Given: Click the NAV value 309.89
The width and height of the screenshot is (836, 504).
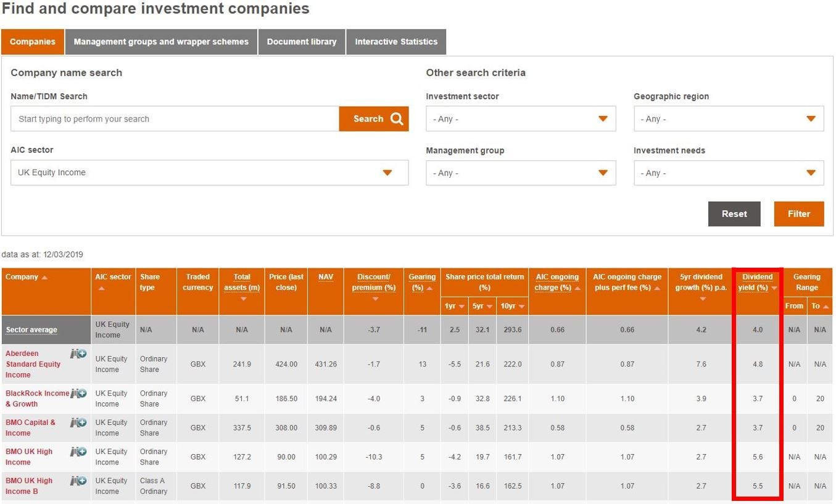Looking at the screenshot, I should pyautogui.click(x=326, y=428).
